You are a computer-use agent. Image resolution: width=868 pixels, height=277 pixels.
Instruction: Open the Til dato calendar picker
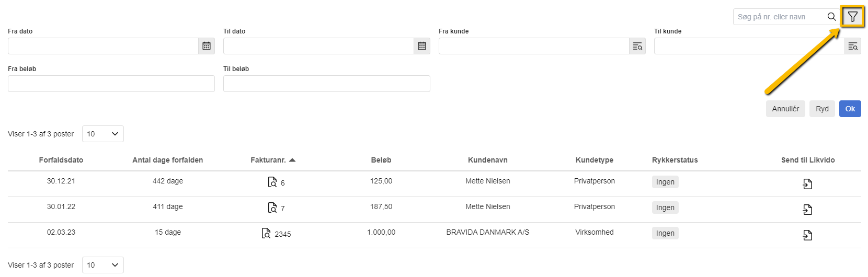pyautogui.click(x=422, y=46)
